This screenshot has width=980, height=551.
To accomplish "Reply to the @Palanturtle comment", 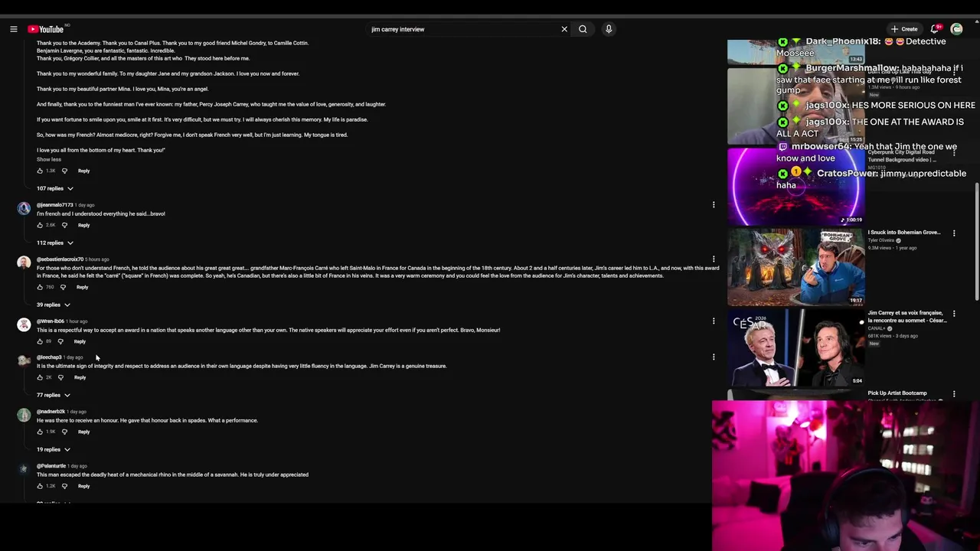I will pyautogui.click(x=83, y=486).
